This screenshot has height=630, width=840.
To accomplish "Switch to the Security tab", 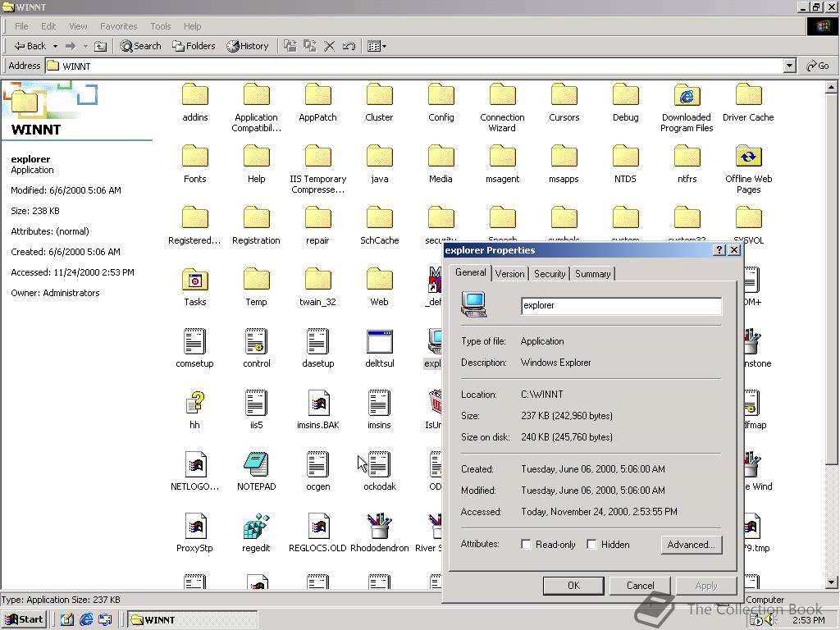I will (550, 274).
